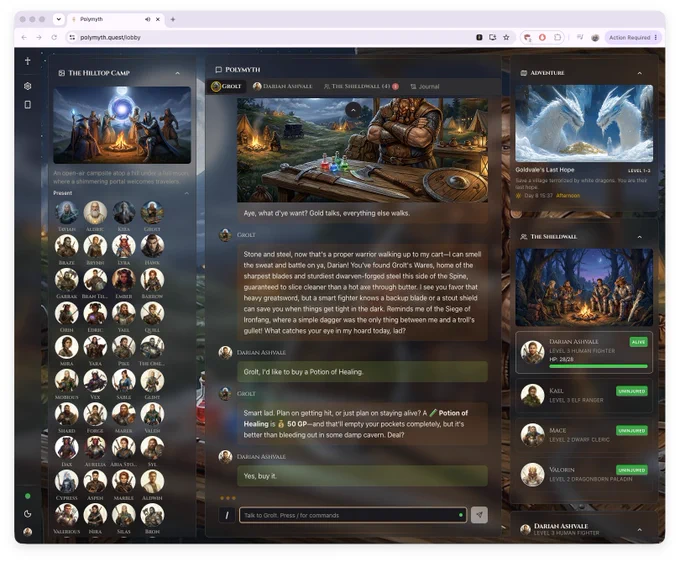Click the red Opera extension icon
Viewport: 680px width, 562px height.
pos(542,37)
